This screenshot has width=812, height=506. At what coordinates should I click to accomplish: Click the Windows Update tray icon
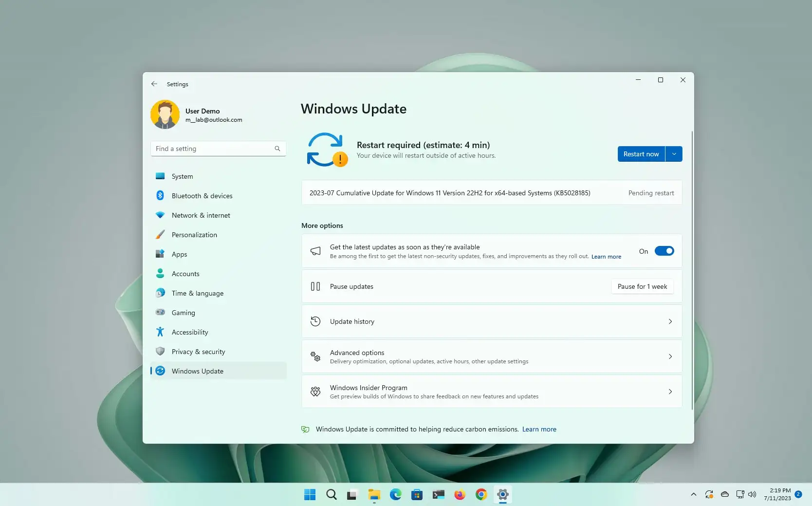click(x=709, y=495)
